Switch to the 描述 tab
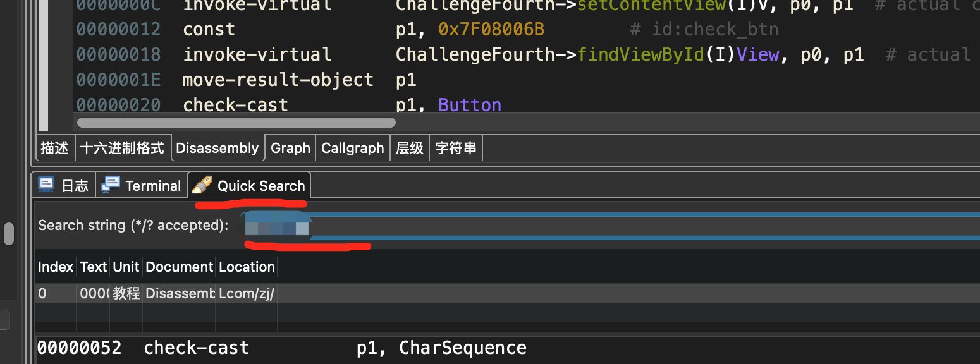Image resolution: width=980 pixels, height=364 pixels. [x=54, y=148]
